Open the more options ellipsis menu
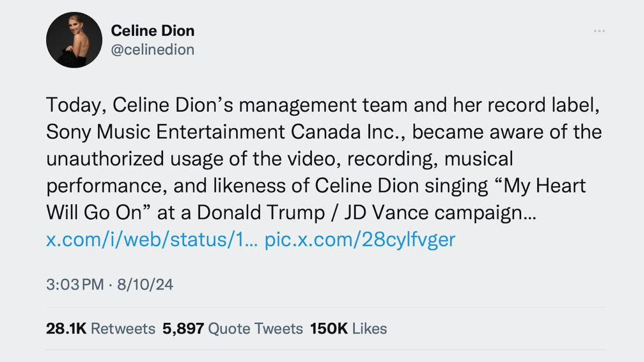The height and width of the screenshot is (362, 644). pyautogui.click(x=599, y=31)
